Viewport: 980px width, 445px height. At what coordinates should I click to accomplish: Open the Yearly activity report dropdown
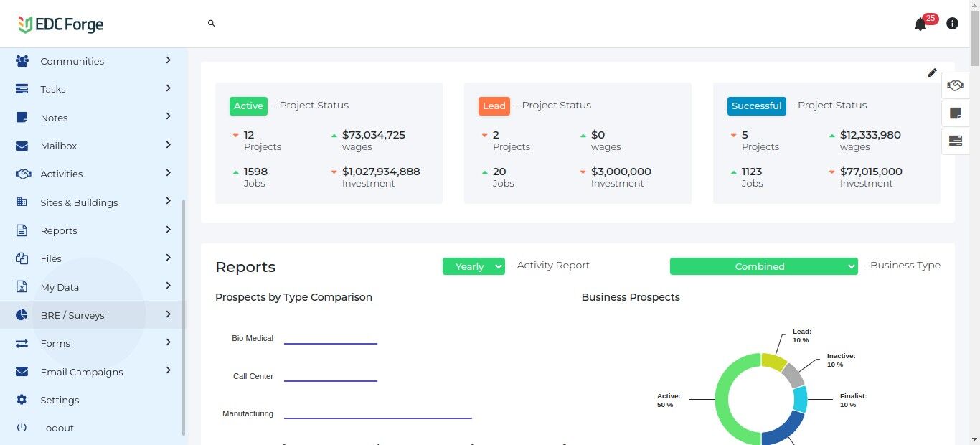(x=473, y=266)
